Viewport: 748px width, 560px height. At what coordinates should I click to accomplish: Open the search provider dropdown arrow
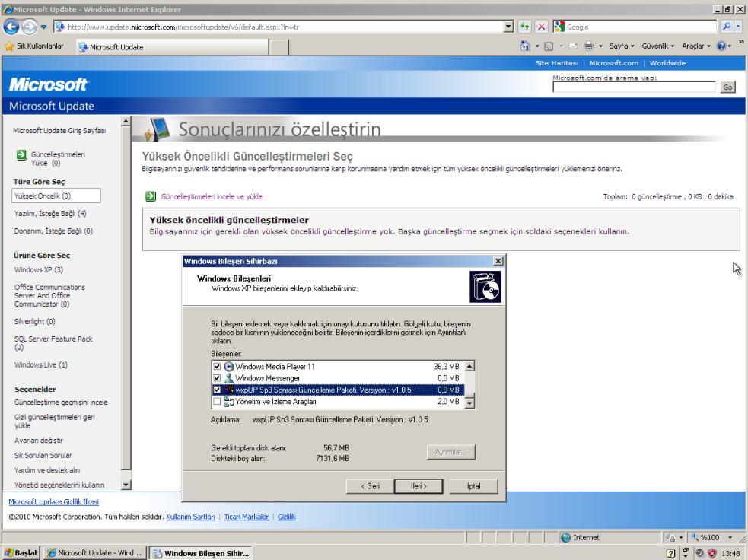pos(738,27)
